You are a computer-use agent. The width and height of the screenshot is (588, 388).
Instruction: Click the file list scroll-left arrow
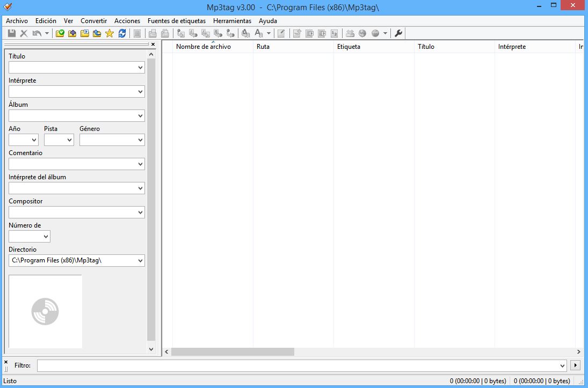coord(167,352)
